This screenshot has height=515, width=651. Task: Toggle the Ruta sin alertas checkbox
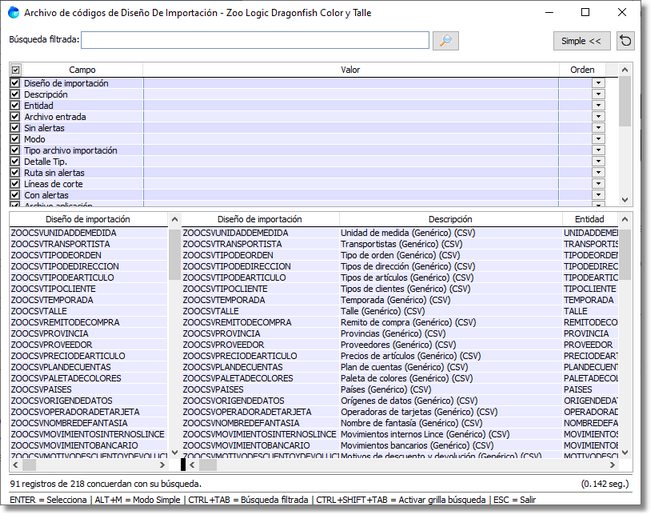pos(15,173)
